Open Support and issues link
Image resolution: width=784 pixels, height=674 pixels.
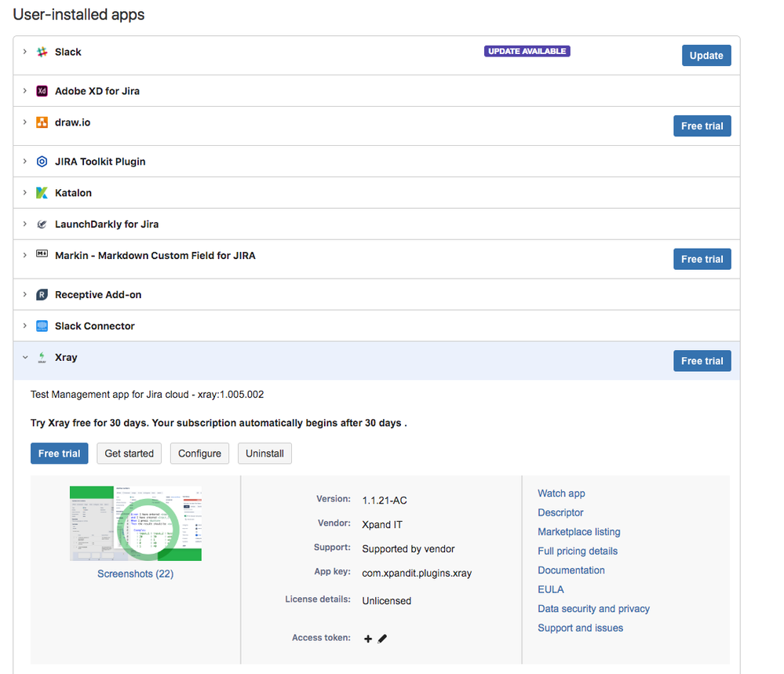point(580,628)
